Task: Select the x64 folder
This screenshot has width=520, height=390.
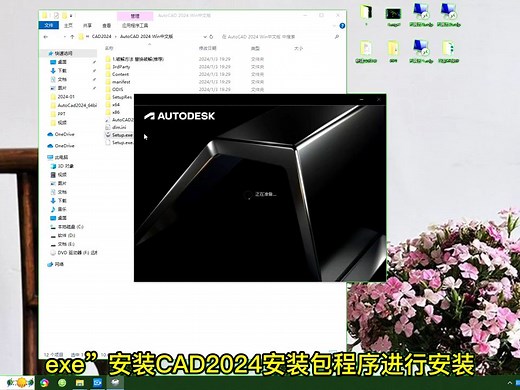Action: click(112, 105)
